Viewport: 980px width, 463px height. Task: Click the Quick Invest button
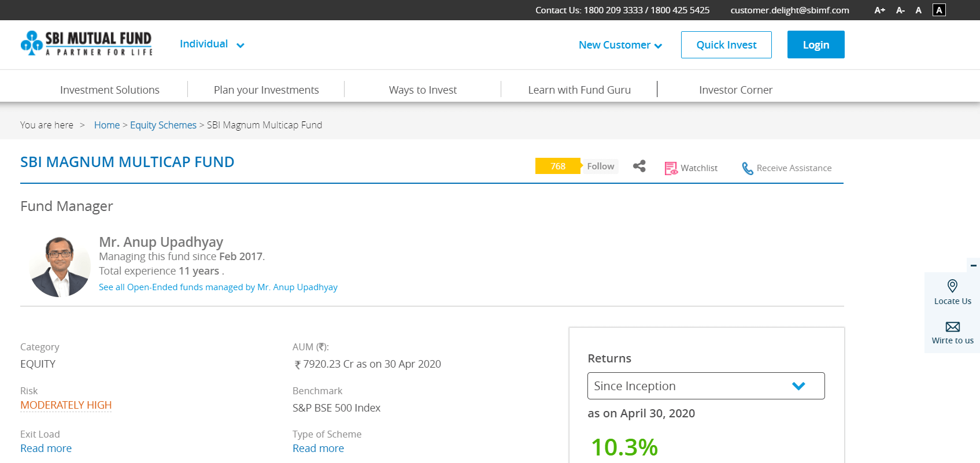point(726,45)
